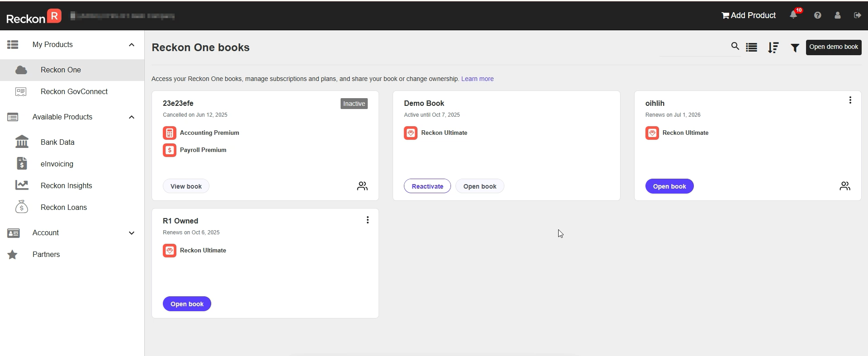Click 'Renews on Jul 1, 2026' text
Viewport: 868px width, 356px height.
coord(673,115)
